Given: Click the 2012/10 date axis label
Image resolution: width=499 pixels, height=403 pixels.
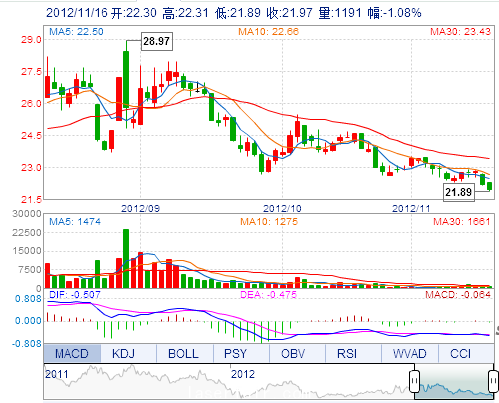Looking at the screenshot, I should point(282,209).
